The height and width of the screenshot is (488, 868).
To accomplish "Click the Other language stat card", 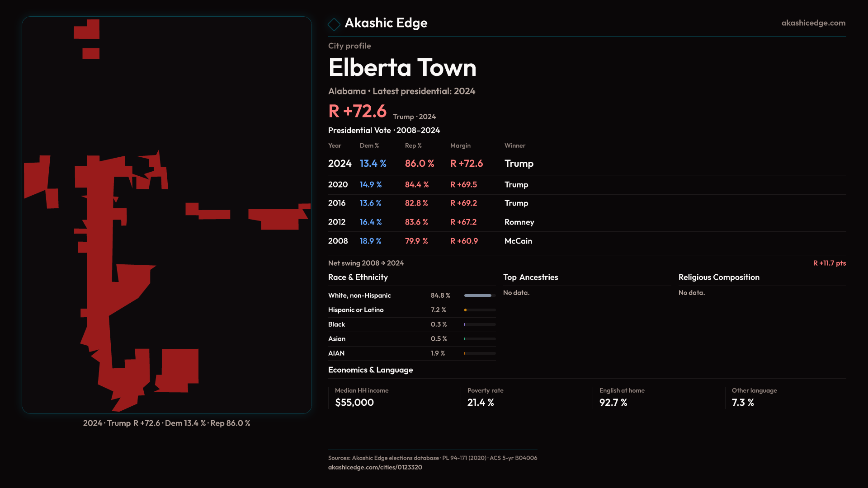I will (787, 397).
